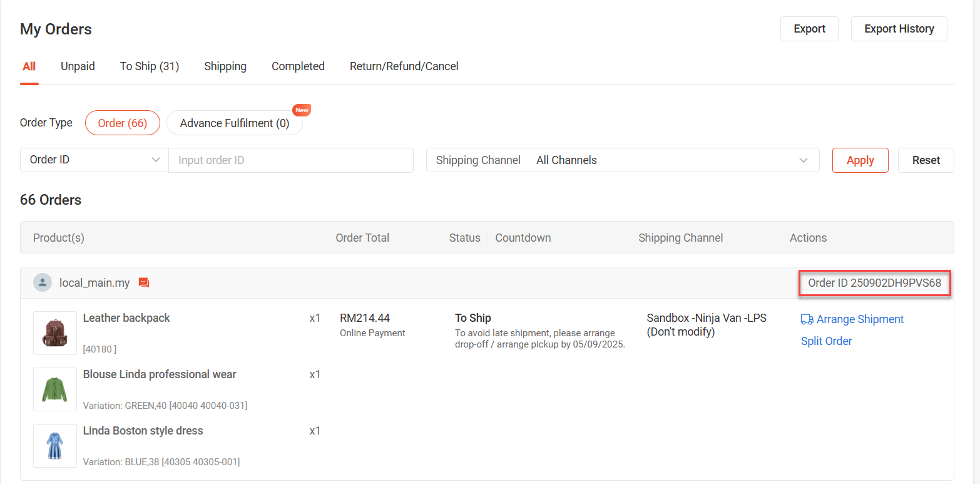Screen dimensions: 980x484
Task: Click the buyer avatar icon for local_main.my
Action: click(43, 283)
